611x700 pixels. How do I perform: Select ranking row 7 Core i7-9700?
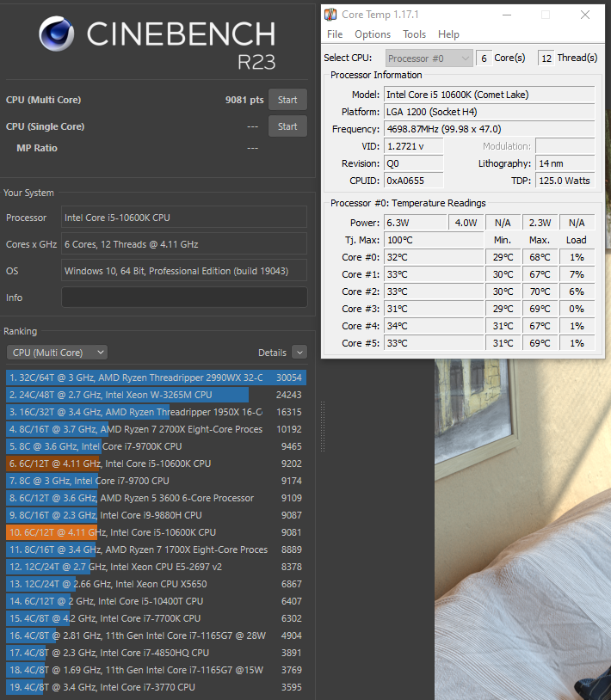point(157,481)
